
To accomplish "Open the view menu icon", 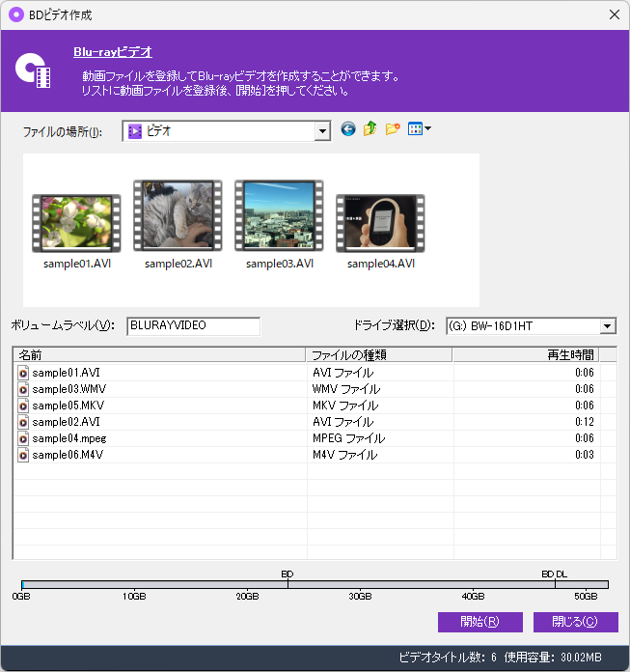I will point(419,129).
